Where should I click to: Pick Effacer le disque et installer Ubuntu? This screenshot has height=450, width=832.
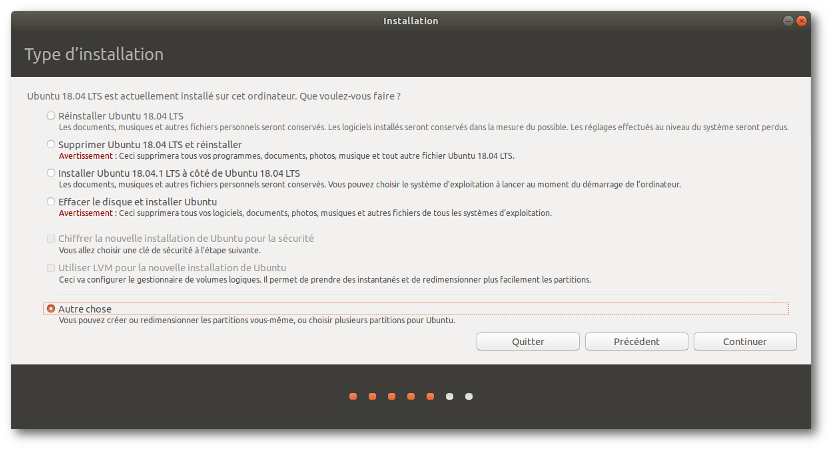point(51,202)
